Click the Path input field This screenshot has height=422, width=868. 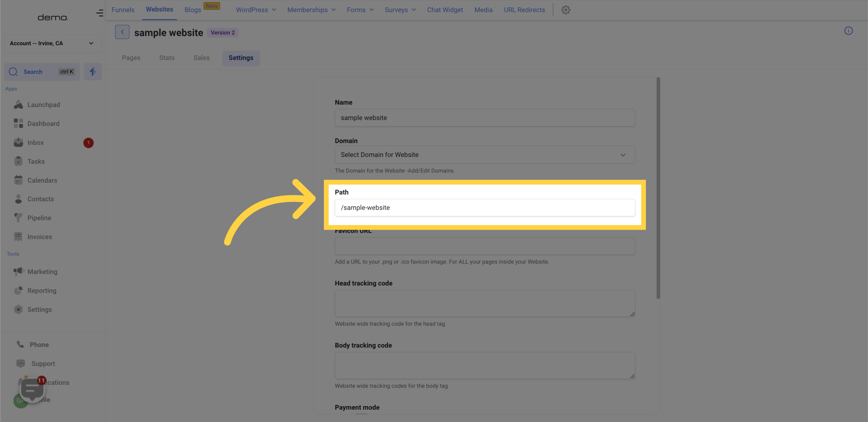(x=485, y=207)
